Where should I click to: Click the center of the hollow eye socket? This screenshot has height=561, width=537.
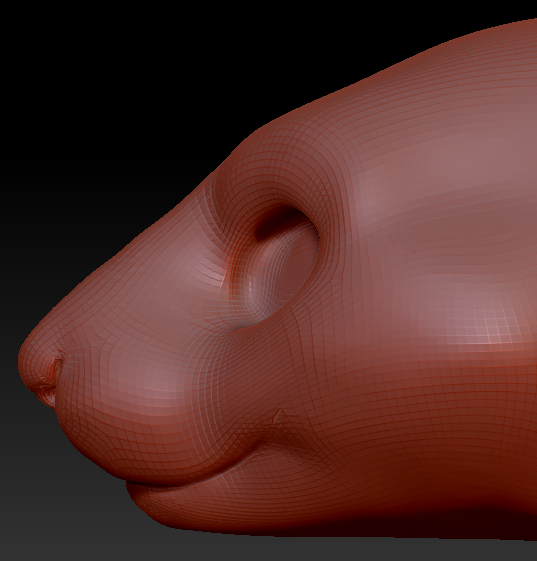coord(275,265)
